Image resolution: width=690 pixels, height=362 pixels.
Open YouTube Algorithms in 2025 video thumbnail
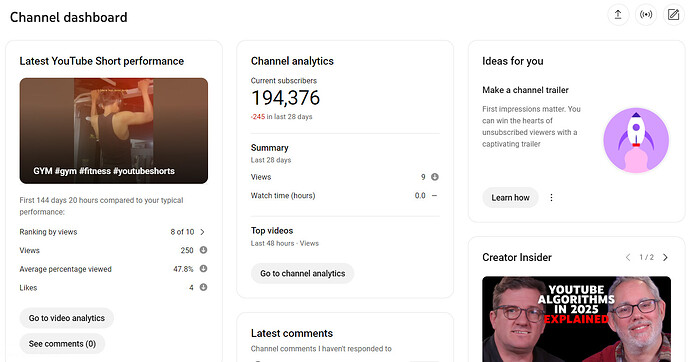tap(576, 319)
